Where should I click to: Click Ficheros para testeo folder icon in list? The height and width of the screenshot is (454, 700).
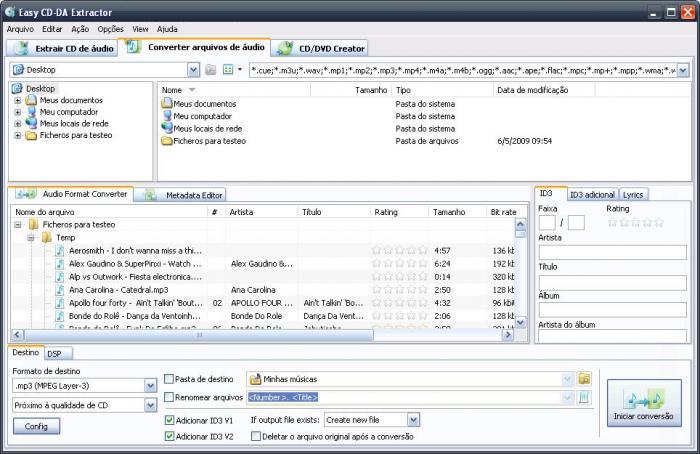(x=167, y=141)
